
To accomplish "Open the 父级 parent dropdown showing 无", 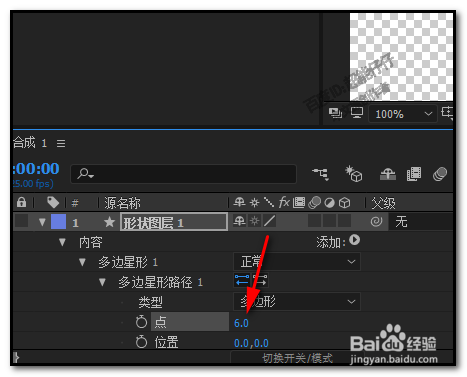I will point(420,222).
